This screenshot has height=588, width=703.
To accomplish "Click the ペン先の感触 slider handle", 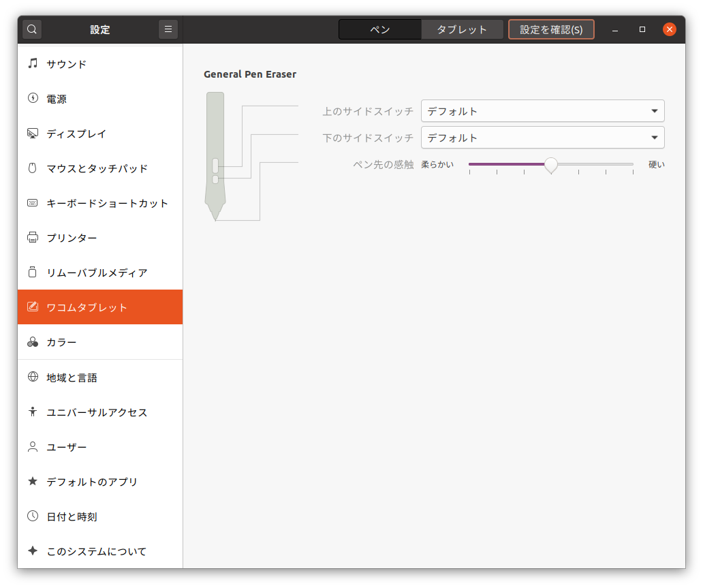I will 551,165.
